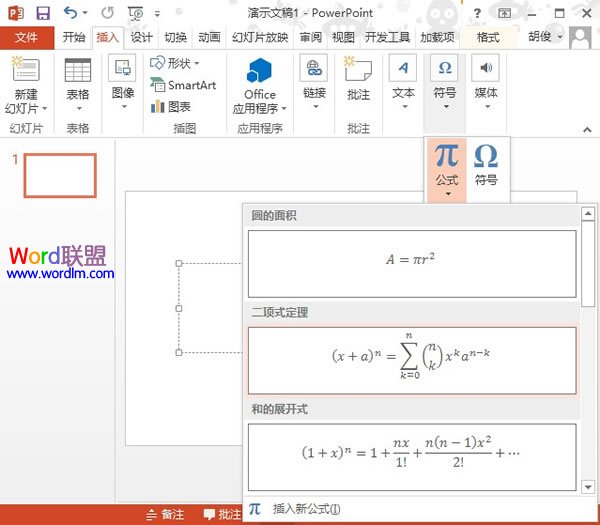
Task: Insert the 圆的面积 formula A=πr²
Action: pyautogui.click(x=412, y=264)
